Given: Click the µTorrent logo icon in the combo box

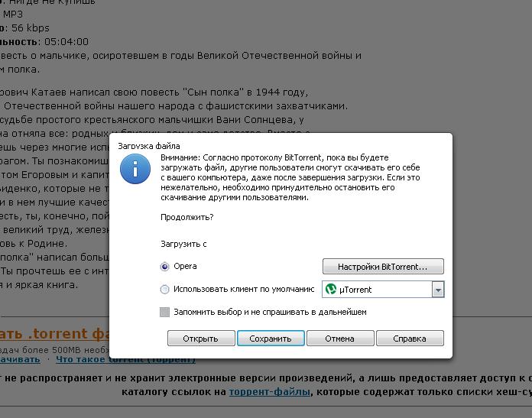Looking at the screenshot, I should point(330,289).
